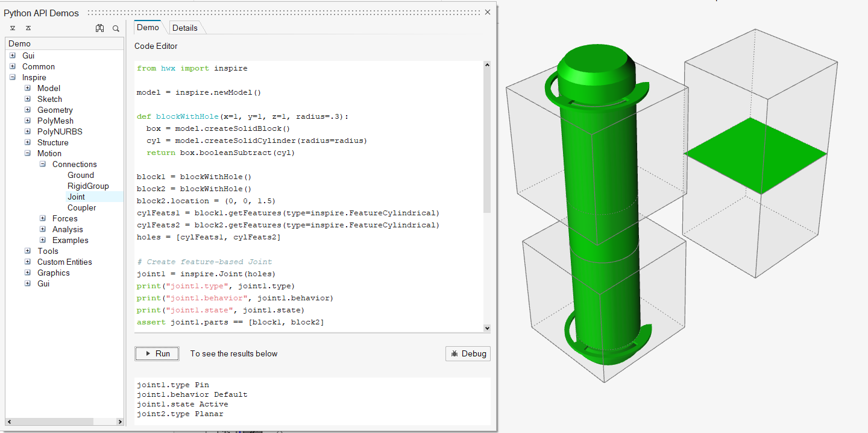
Task: Select the Coupler tree item
Action: [x=81, y=207]
